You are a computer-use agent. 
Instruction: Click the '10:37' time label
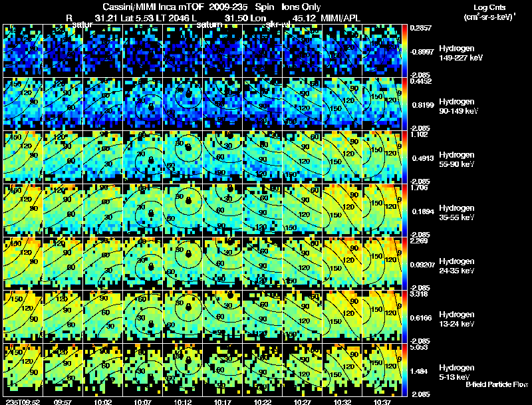pos(382,402)
